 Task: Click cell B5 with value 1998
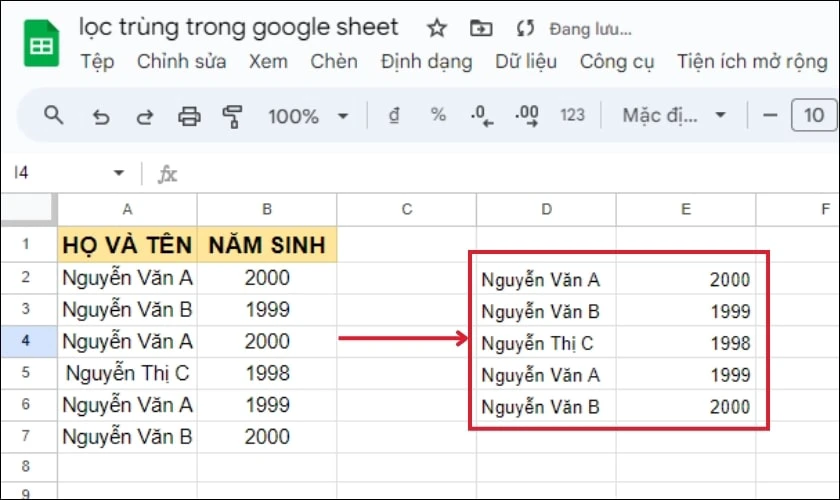click(267, 373)
